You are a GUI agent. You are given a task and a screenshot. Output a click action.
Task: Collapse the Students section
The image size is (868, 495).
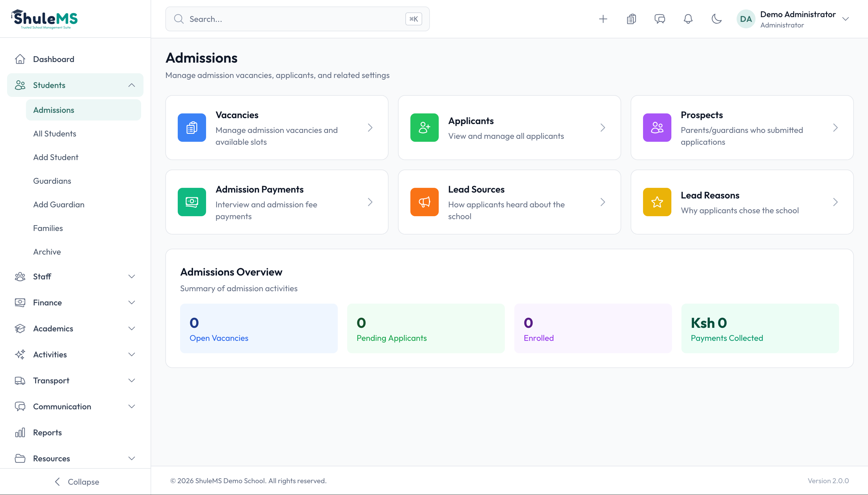coord(131,85)
